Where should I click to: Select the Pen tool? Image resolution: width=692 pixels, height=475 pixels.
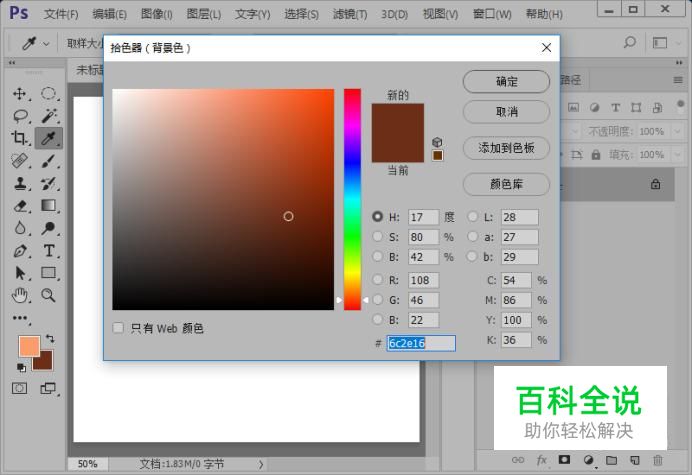19,251
